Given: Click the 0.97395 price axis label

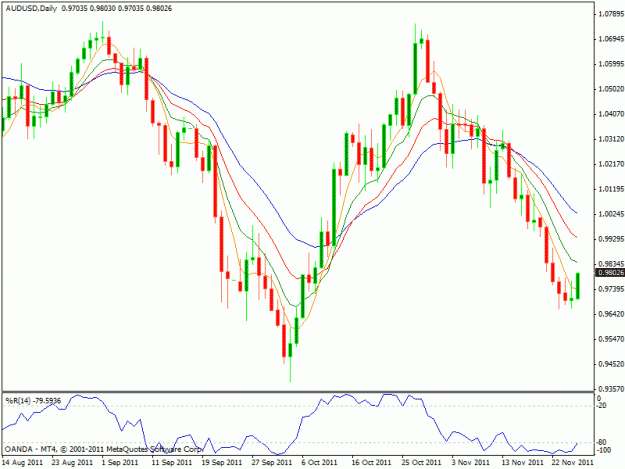Looking at the screenshot, I should (611, 289).
